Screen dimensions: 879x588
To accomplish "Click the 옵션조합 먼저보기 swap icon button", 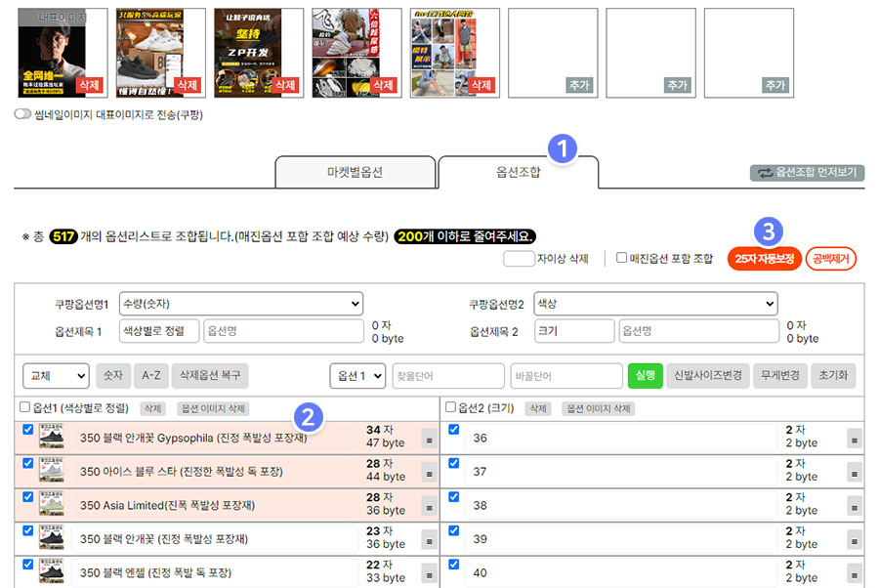I will 762,173.
